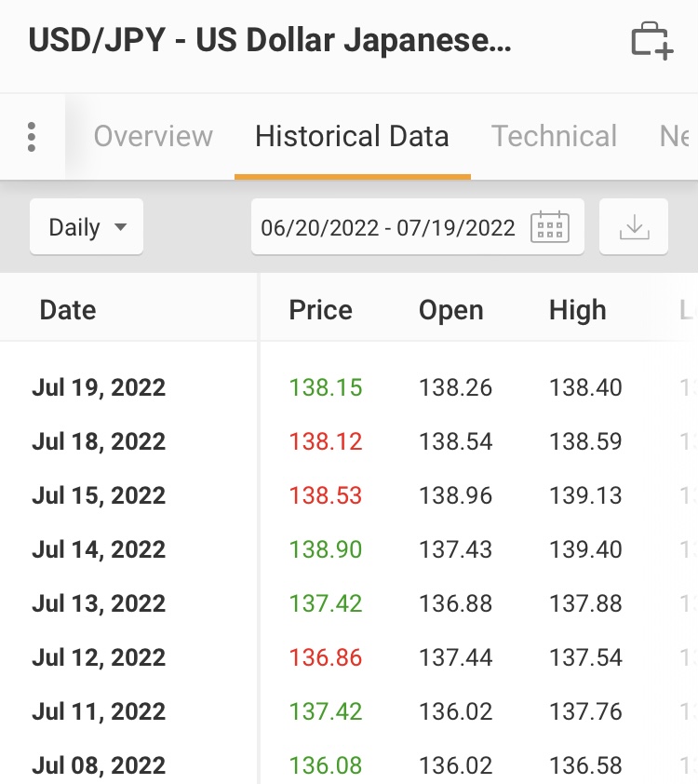Click the green 137.42 price on Jul 11
Image resolution: width=698 pixels, height=784 pixels.
(326, 711)
